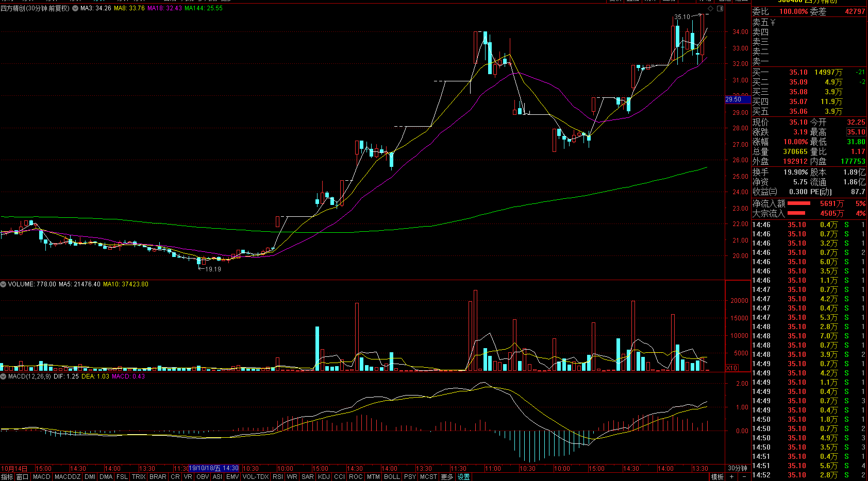The width and height of the screenshot is (868, 481).
Task: Click the 总量 370665 value
Action: (x=795, y=151)
